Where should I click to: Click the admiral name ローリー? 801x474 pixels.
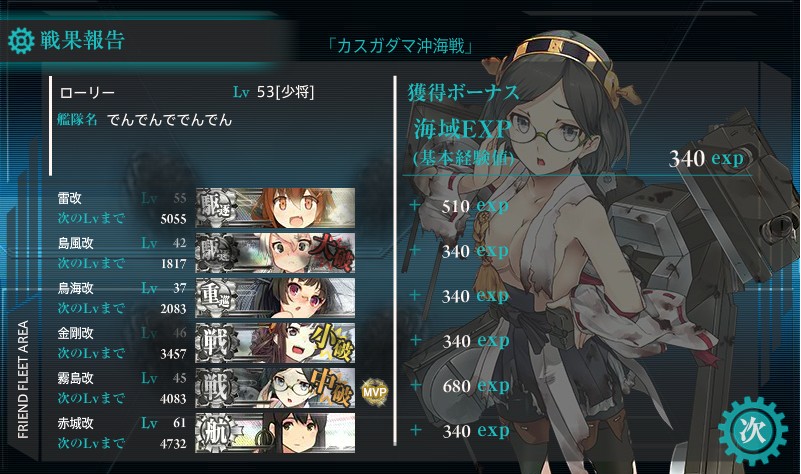click(x=87, y=92)
